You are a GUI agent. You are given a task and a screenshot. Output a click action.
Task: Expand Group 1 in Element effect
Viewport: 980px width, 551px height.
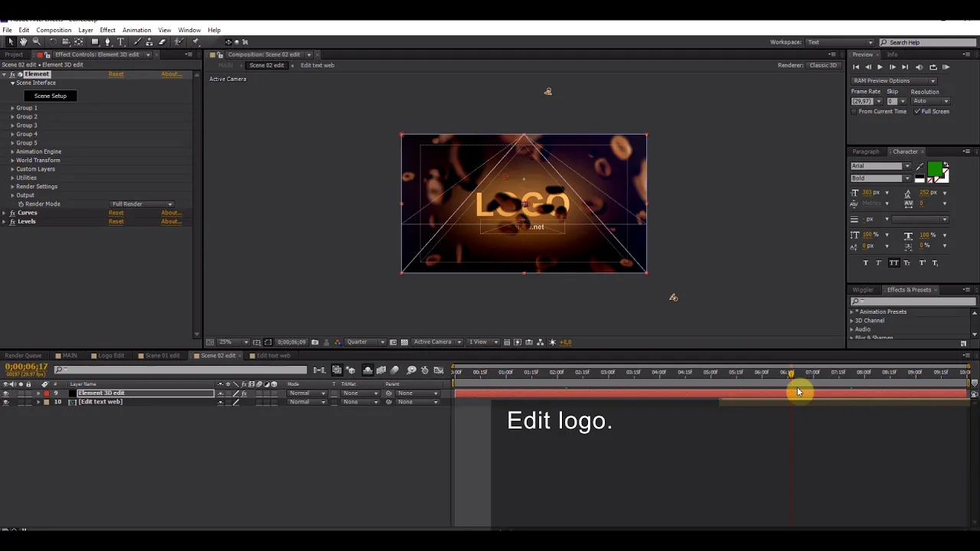(12, 108)
